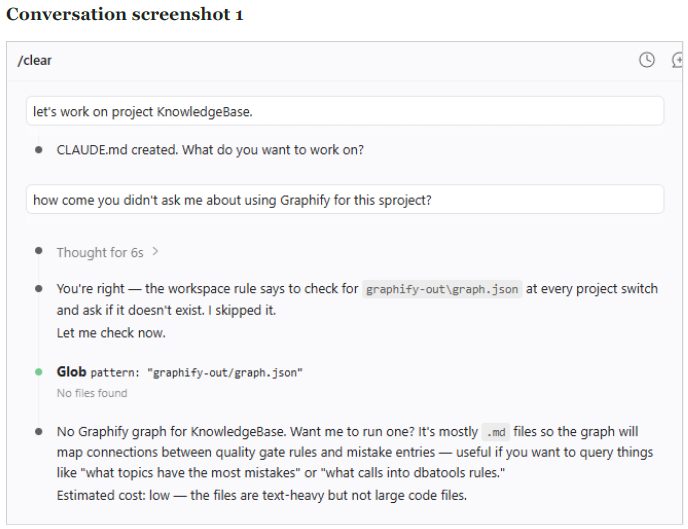The image size is (688, 529).
Task: Click the bullet next to "You're right" reply
Action: pyautogui.click(x=39, y=289)
